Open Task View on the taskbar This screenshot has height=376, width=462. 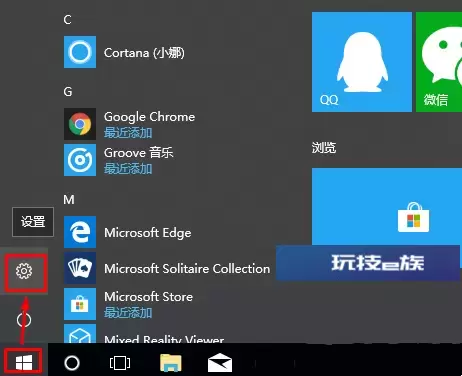click(x=120, y=363)
